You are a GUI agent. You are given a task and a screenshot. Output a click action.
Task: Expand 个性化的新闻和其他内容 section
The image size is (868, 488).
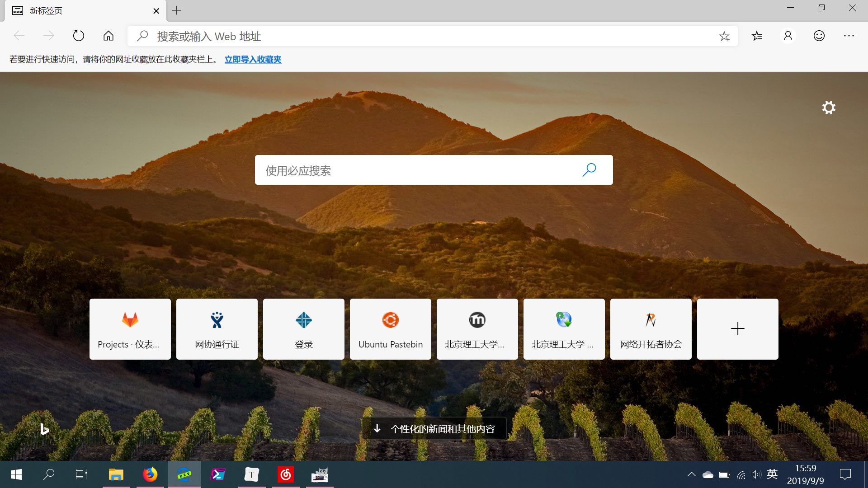[x=434, y=429]
